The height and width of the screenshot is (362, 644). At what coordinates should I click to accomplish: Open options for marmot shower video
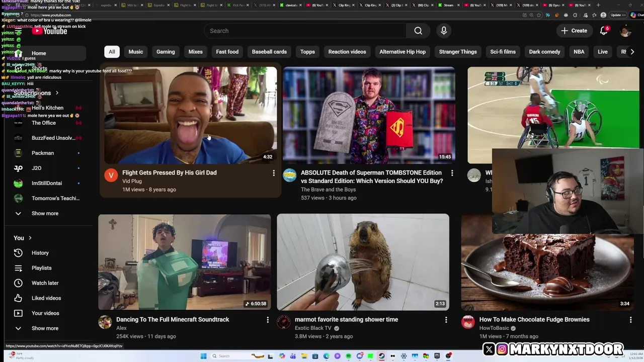click(x=446, y=320)
